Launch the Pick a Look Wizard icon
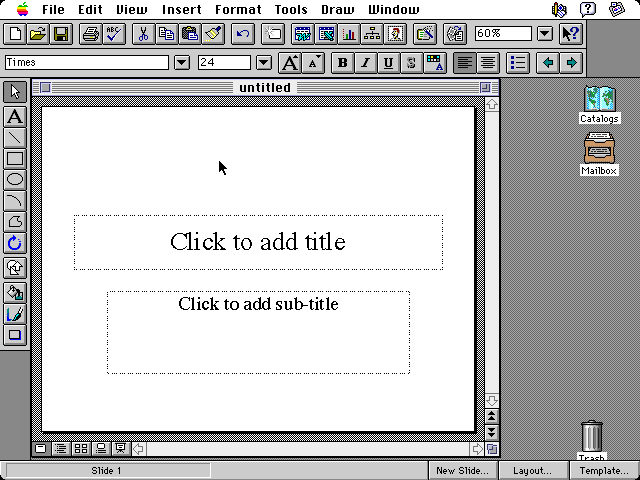640x480 pixels. tap(425, 34)
